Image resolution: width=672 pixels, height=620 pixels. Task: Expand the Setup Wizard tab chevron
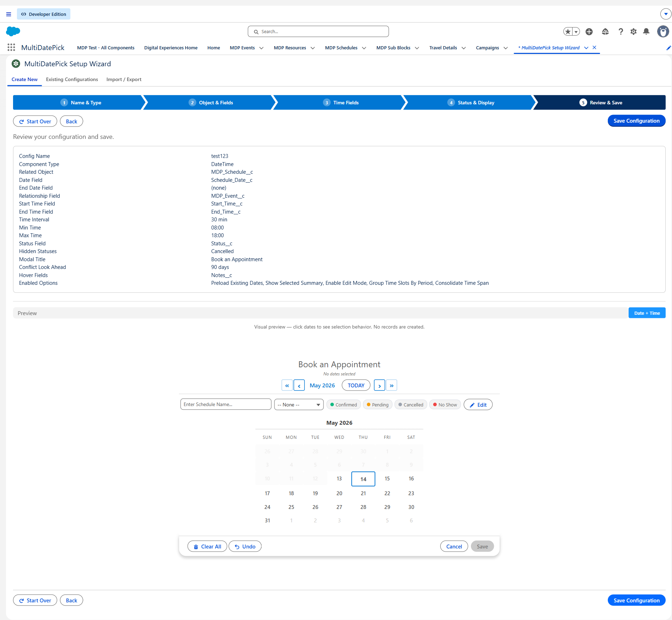586,48
